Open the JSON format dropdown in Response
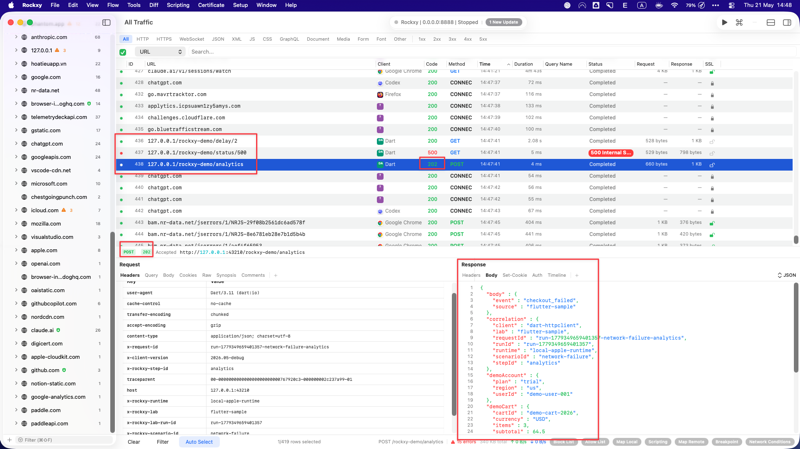Screen dimensions: 800x449 click(786, 275)
